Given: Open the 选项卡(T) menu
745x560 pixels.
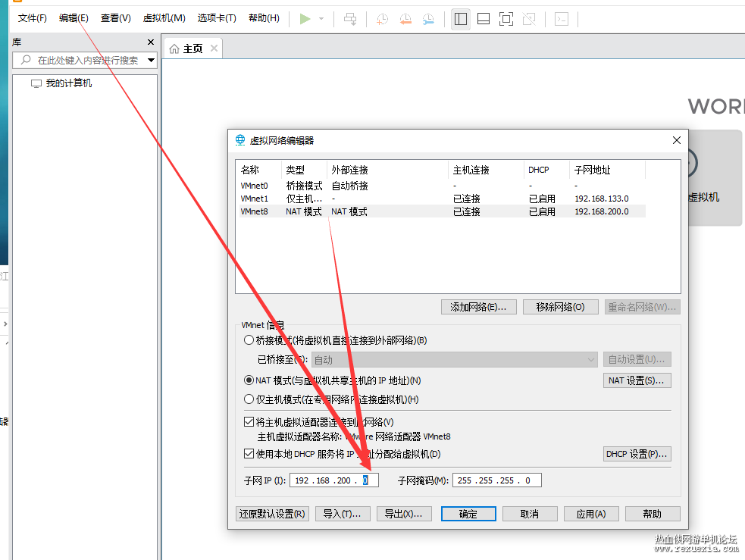Looking at the screenshot, I should [x=217, y=18].
